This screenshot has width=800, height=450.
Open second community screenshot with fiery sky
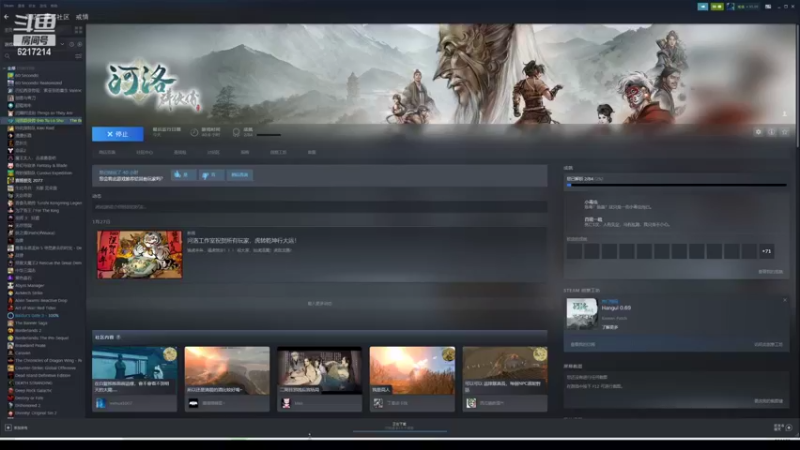227,370
